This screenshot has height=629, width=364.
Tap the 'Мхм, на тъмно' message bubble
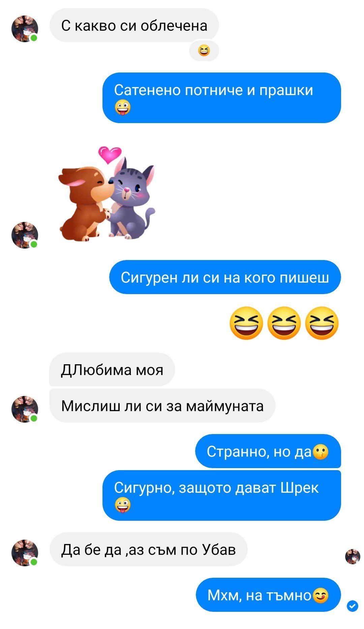(x=269, y=595)
